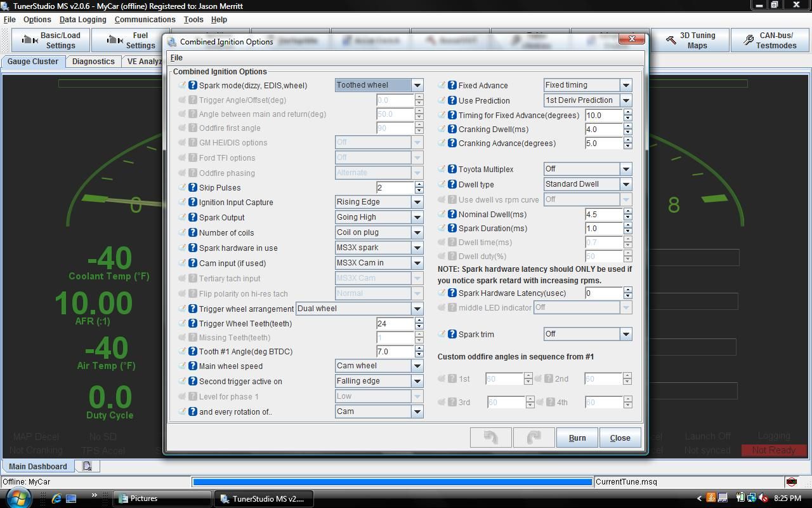The image size is (812, 508).
Task: Click the pencil icon next to Skip Pulses
Action: (184, 187)
